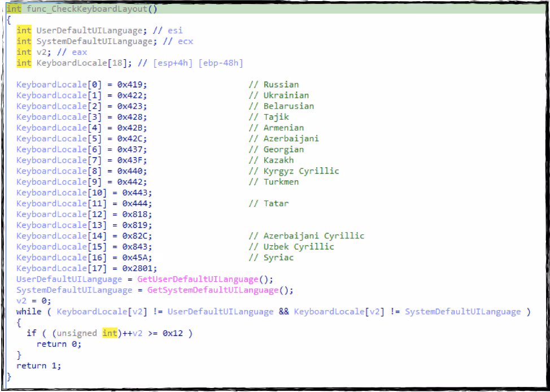Image resolution: width=550 pixels, height=392 pixels.
Task: Select the 0x419 hex value
Action: point(132,84)
